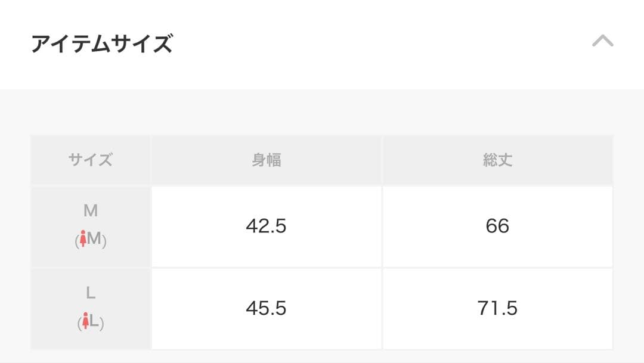Click the 42.5 body width cell
644x363 pixels.
pos(267,227)
